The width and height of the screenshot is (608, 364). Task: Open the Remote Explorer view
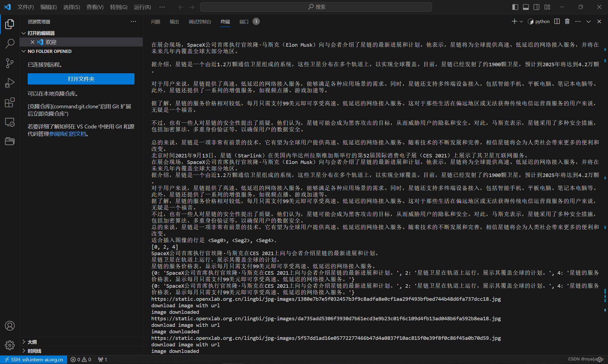(x=10, y=122)
